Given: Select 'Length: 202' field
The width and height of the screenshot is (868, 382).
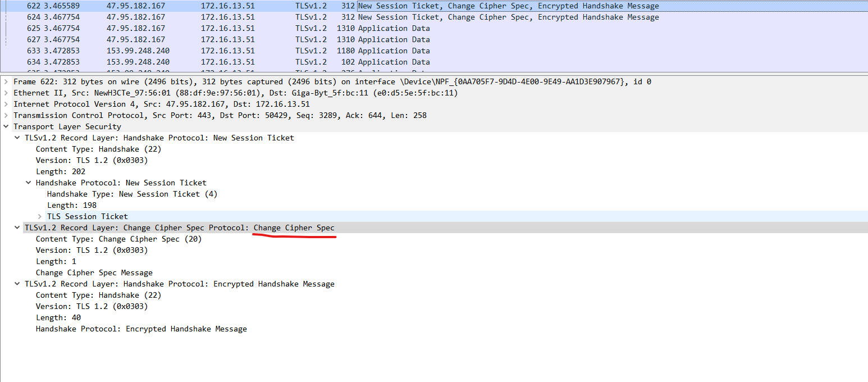Looking at the screenshot, I should click(61, 171).
